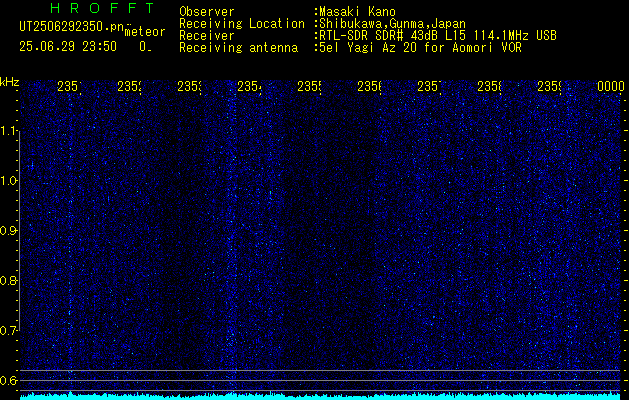Click the 2353 time marker

pyautogui.click(x=189, y=86)
